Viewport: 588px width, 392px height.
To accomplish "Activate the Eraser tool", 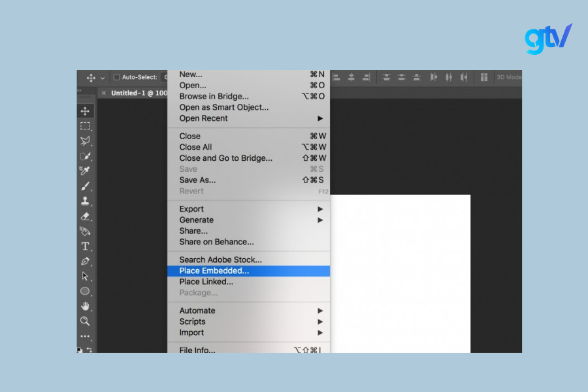I will 85,216.
